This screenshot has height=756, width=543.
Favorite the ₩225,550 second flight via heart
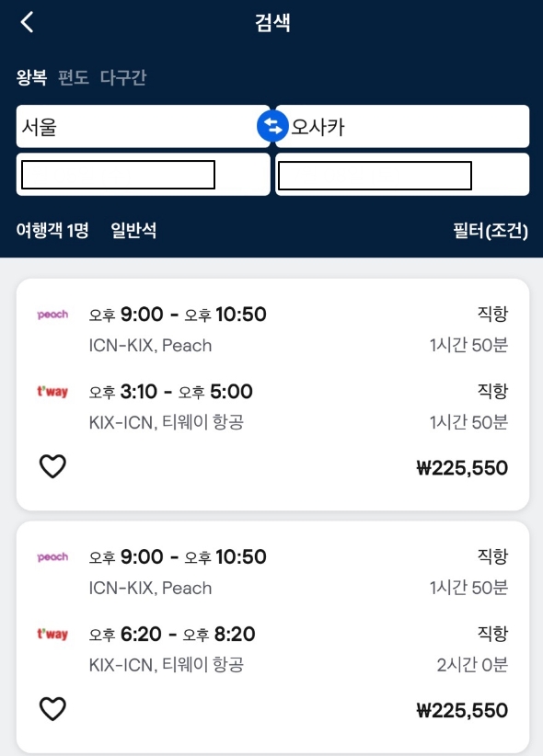[53, 709]
